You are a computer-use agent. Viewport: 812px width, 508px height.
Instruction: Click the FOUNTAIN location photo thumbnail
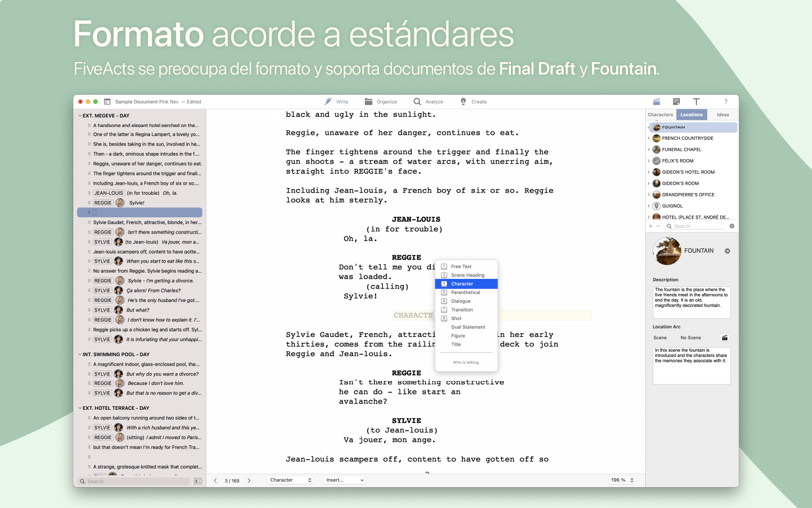click(667, 251)
